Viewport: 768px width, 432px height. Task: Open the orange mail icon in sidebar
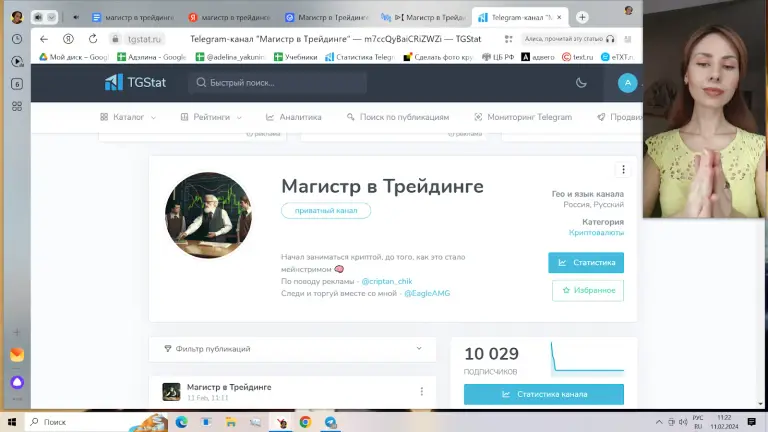17,355
